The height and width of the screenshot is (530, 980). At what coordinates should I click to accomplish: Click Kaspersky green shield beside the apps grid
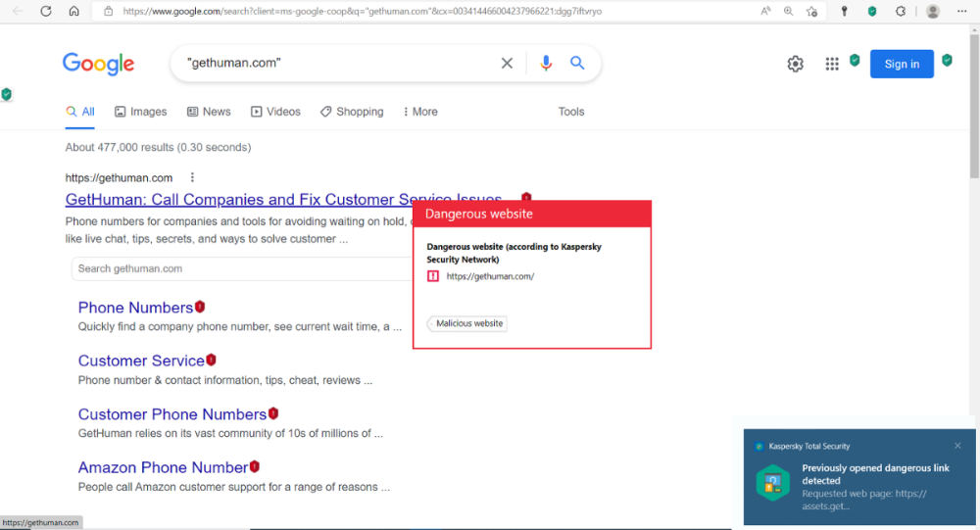pyautogui.click(x=855, y=60)
